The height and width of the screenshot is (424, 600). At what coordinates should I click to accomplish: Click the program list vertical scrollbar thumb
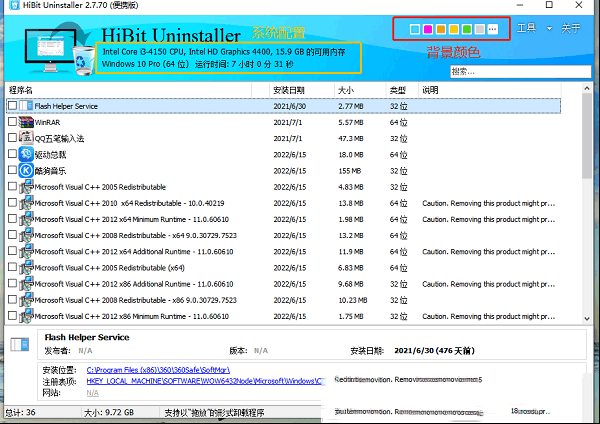[587, 136]
